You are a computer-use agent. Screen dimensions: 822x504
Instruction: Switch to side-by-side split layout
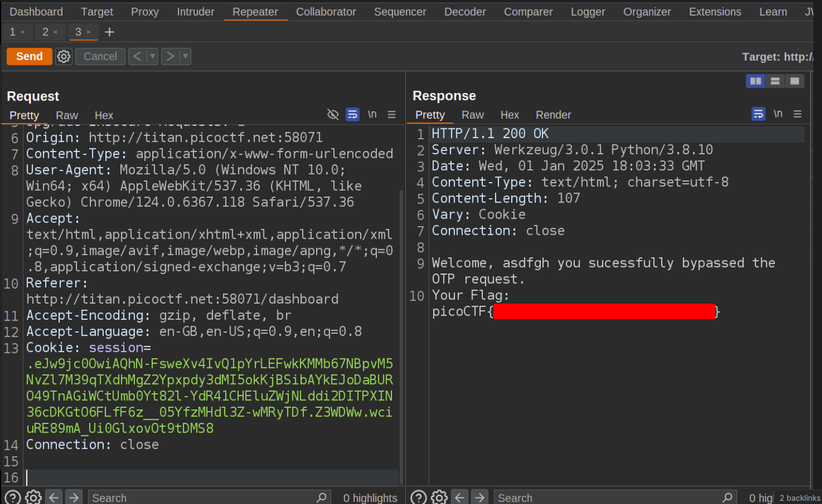[756, 81]
